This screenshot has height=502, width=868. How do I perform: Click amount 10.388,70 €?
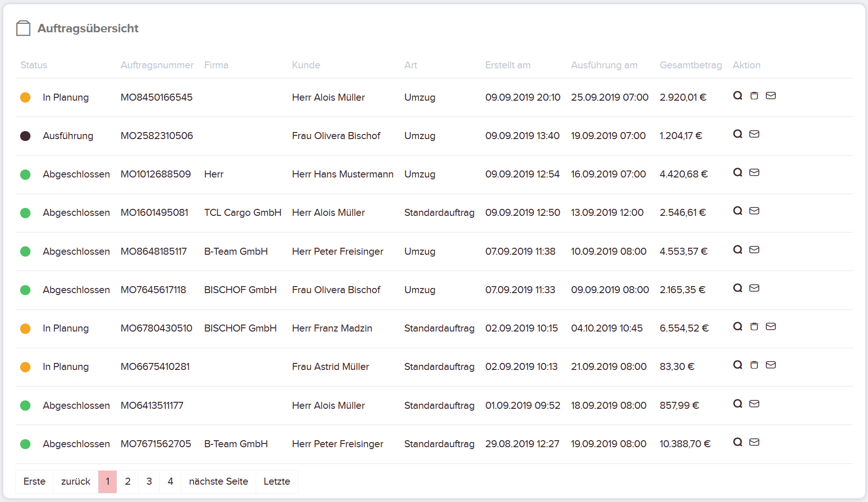pos(685,444)
